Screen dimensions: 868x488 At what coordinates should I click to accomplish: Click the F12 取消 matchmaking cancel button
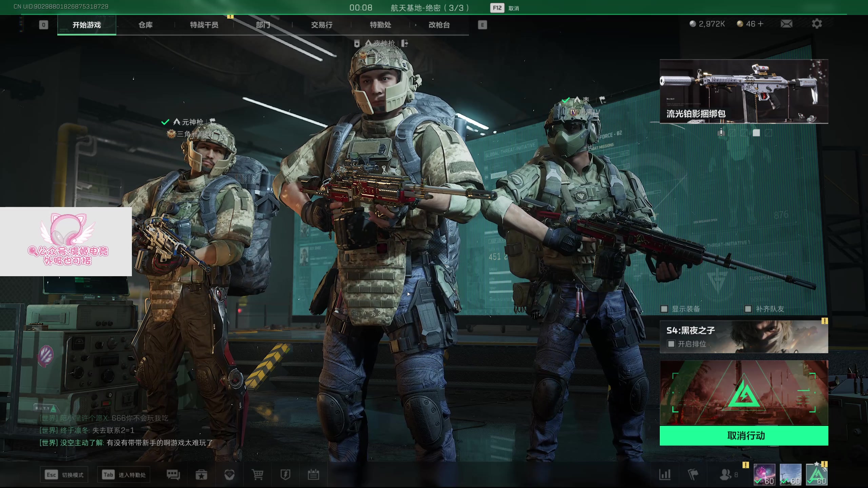pos(505,8)
